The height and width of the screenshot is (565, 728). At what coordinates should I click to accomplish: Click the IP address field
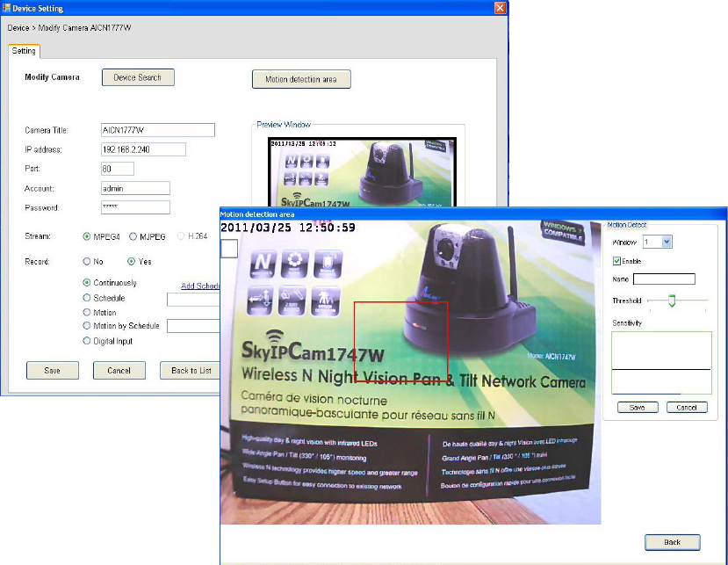(143, 149)
